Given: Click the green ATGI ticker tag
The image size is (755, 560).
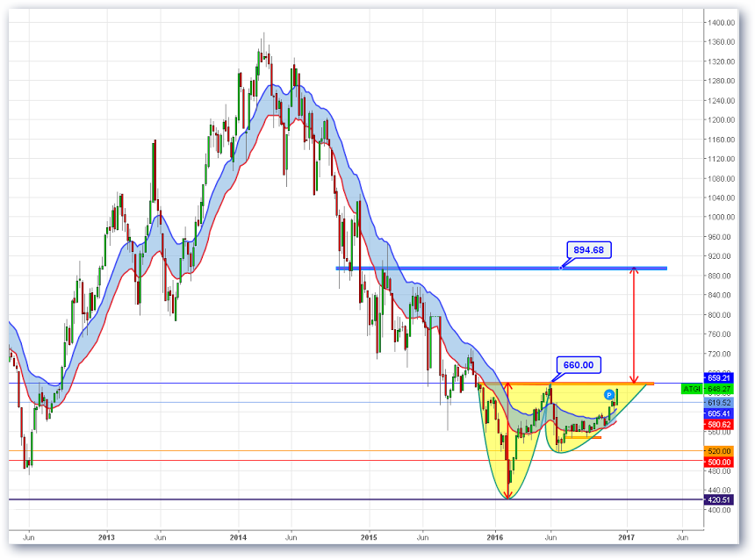Looking at the screenshot, I should pyautogui.click(x=692, y=389).
